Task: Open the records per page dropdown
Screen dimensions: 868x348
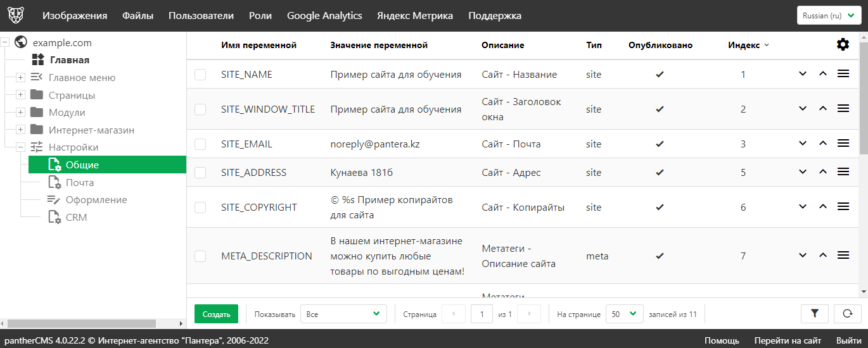Action: [624, 314]
